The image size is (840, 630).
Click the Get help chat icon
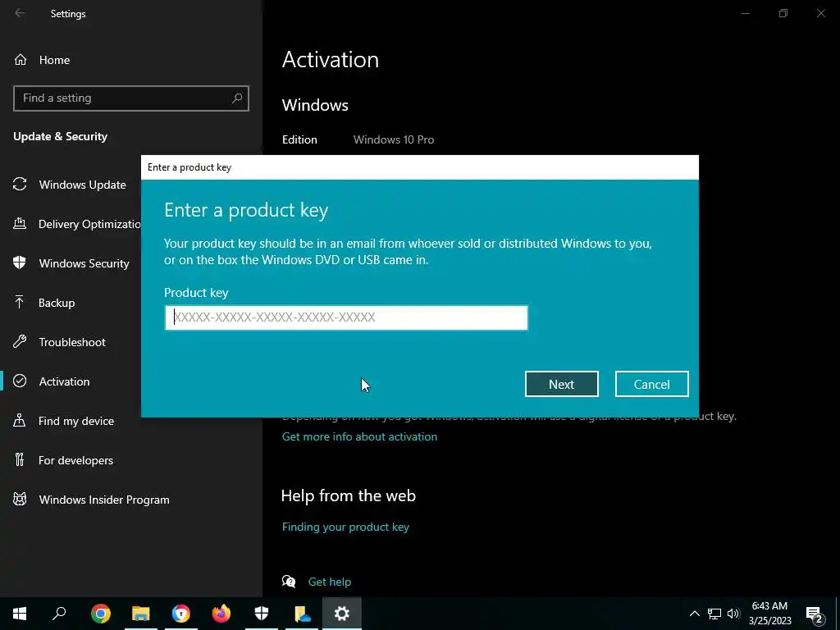coord(289,582)
